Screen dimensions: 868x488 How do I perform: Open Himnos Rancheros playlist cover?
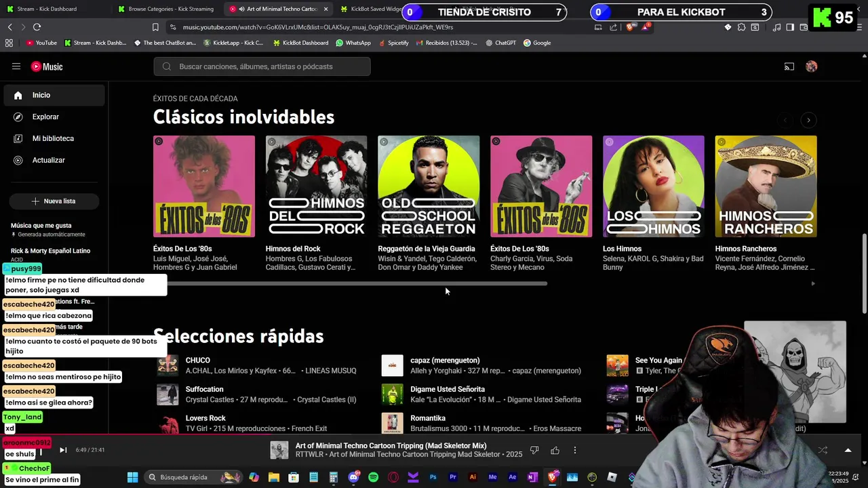click(x=766, y=186)
